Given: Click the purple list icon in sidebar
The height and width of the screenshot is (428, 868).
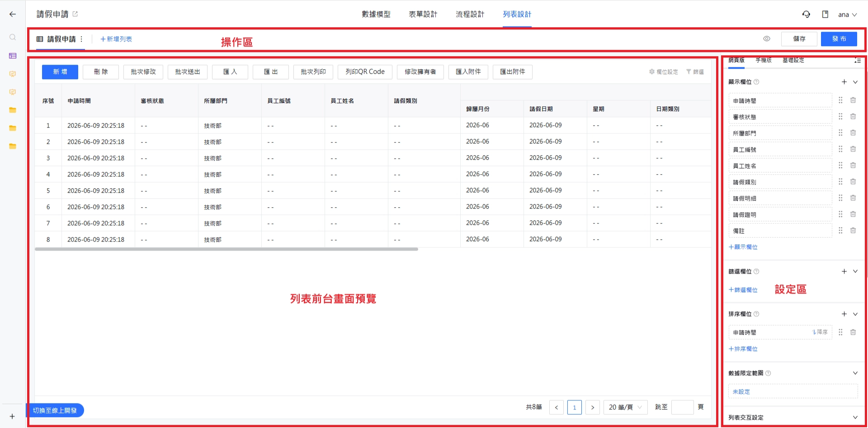Looking at the screenshot, I should pyautogui.click(x=13, y=56).
